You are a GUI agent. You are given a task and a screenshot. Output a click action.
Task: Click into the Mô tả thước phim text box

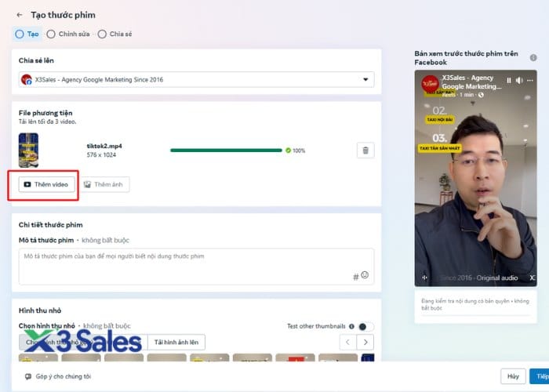pos(196,267)
